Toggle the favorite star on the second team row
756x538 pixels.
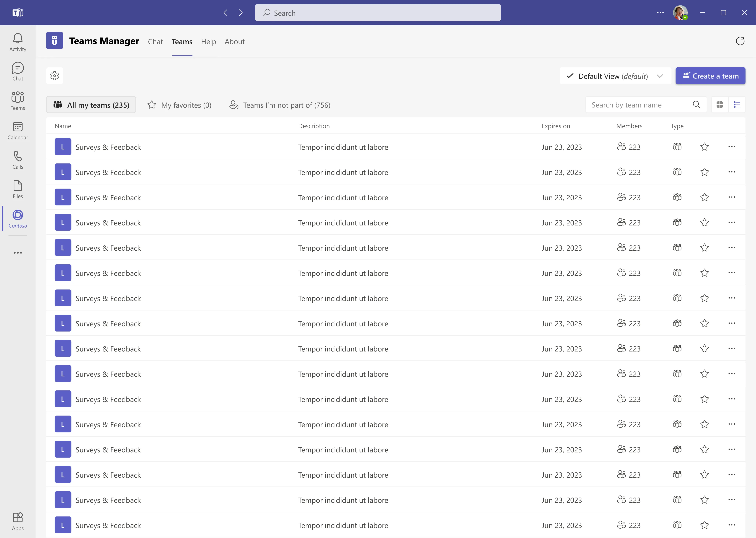(704, 172)
